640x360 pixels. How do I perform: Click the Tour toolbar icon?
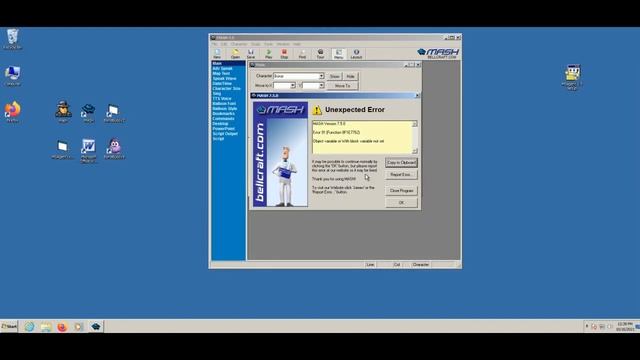coord(320,53)
